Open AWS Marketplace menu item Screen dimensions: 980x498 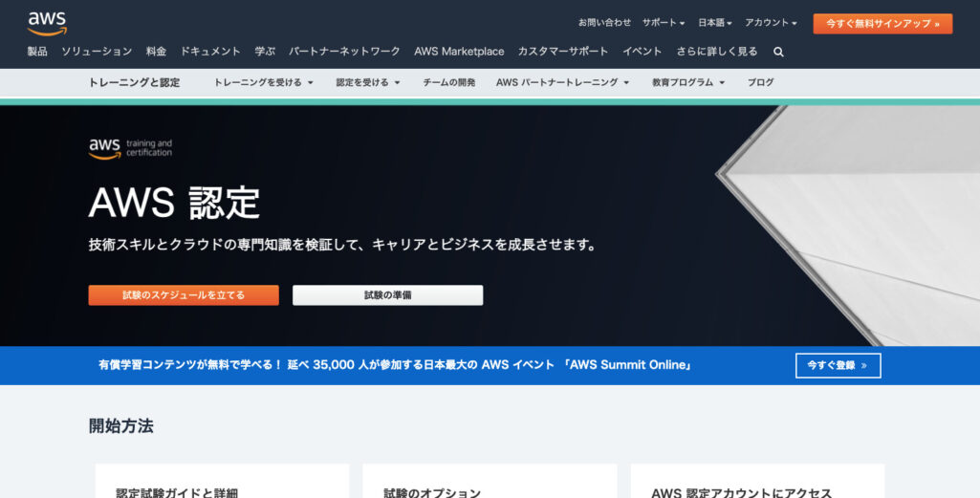point(459,52)
